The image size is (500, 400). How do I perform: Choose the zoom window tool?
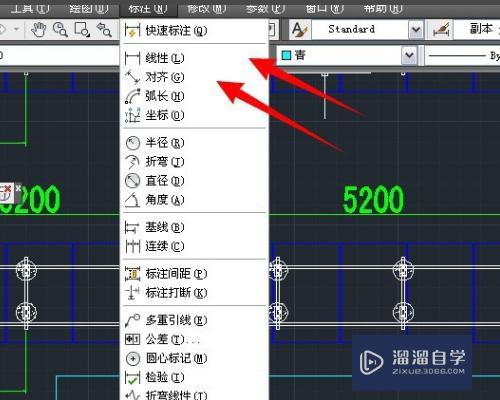click(82, 29)
